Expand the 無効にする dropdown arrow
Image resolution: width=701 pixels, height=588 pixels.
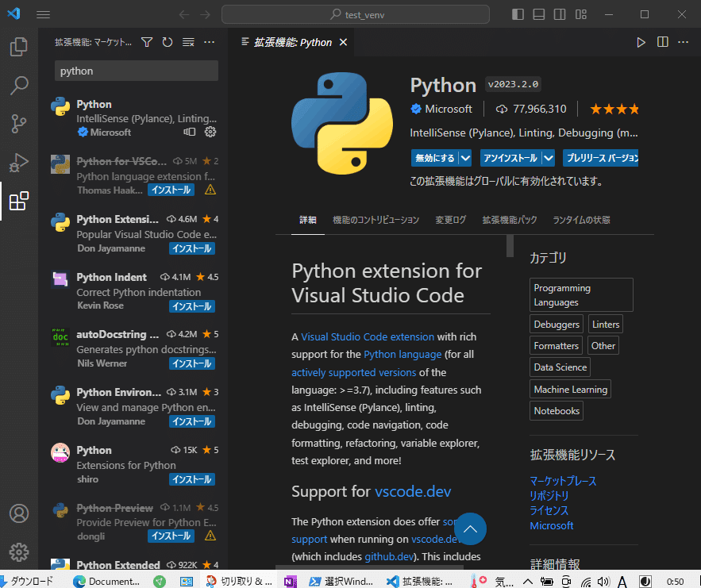coord(465,158)
